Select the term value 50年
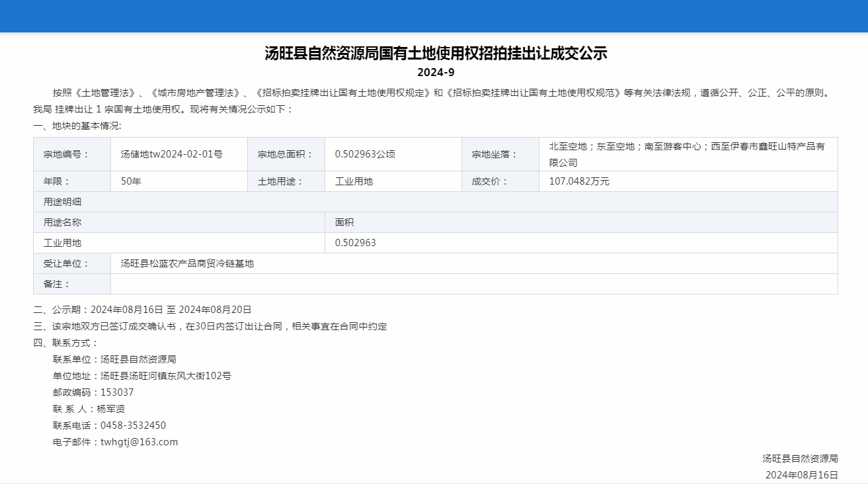This screenshot has width=868, height=487. click(x=131, y=181)
